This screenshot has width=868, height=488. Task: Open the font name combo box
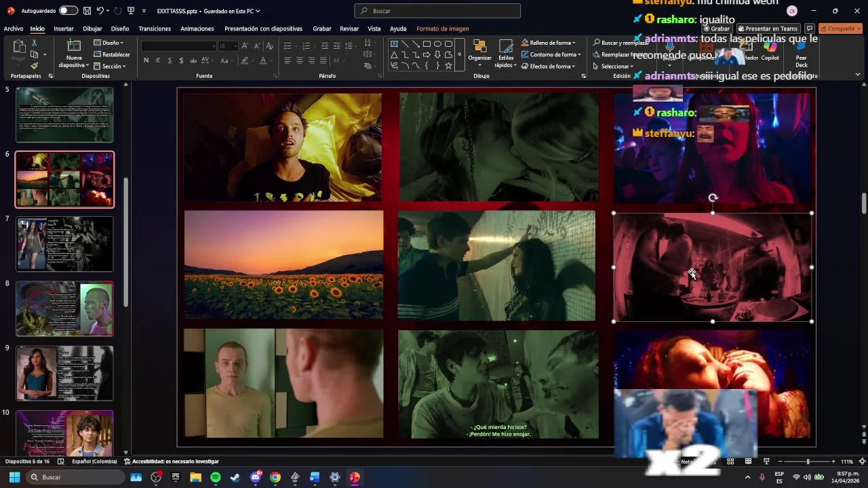[178, 45]
